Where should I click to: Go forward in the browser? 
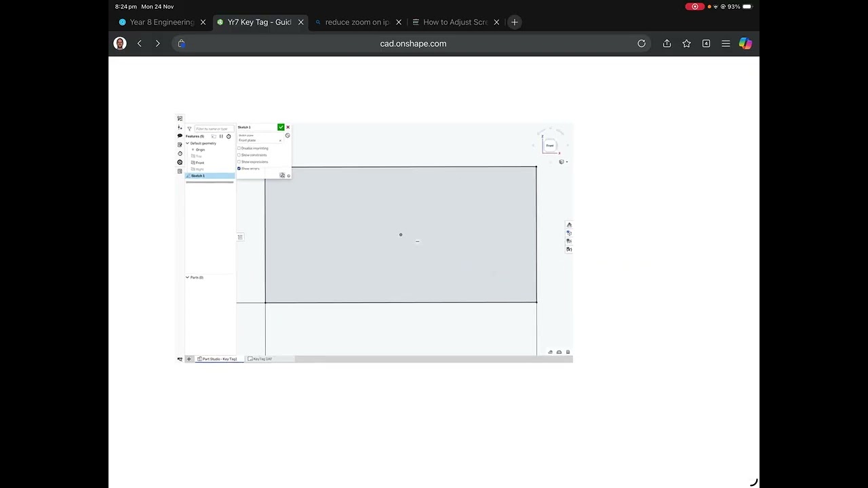(x=157, y=43)
